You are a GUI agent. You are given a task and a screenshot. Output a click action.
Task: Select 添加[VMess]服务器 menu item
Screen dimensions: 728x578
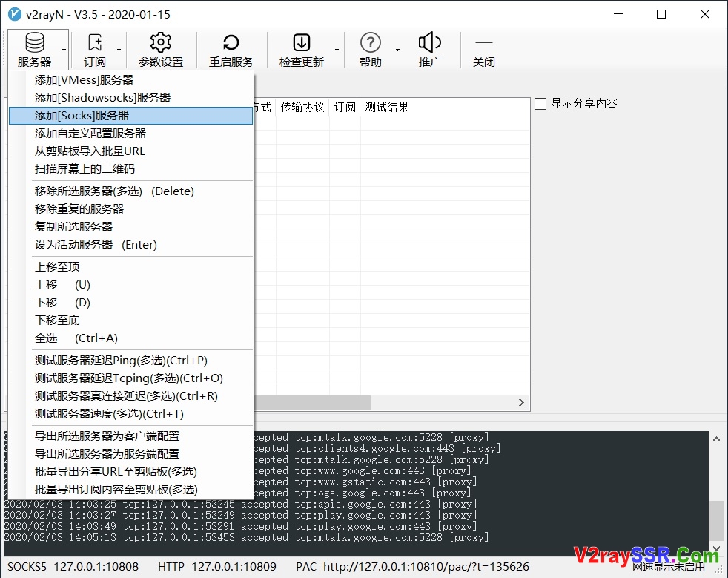(84, 80)
